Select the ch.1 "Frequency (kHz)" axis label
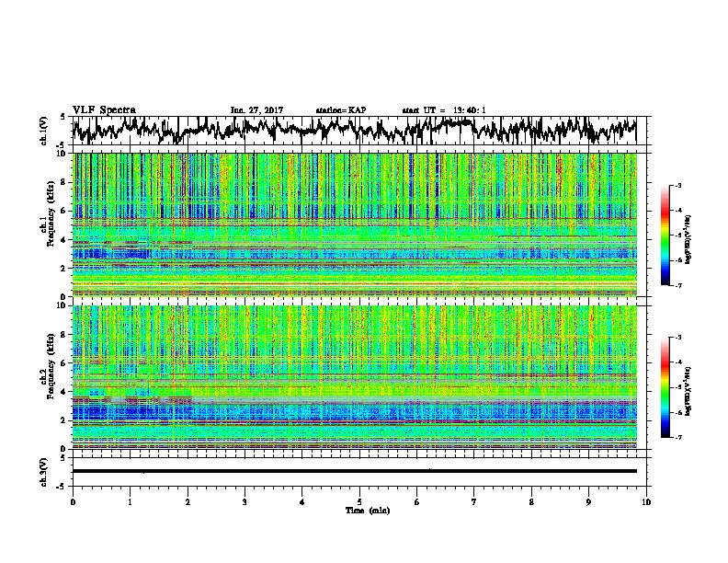 (51, 214)
